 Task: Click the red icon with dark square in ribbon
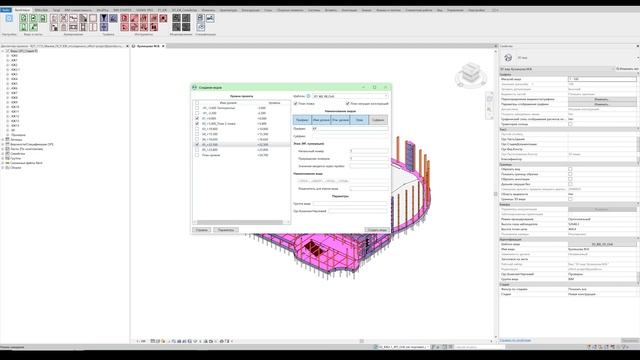click(163, 18)
